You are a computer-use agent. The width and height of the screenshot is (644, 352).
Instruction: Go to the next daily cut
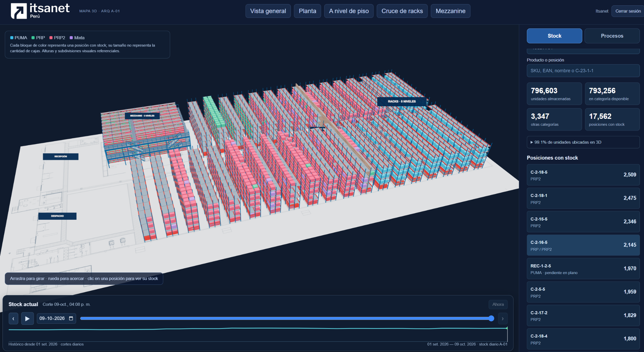(502, 318)
